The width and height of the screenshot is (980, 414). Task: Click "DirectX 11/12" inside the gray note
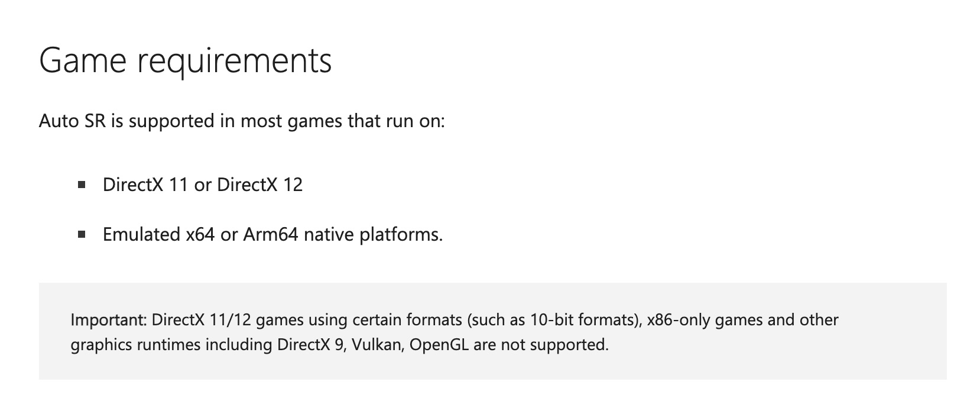click(x=202, y=320)
